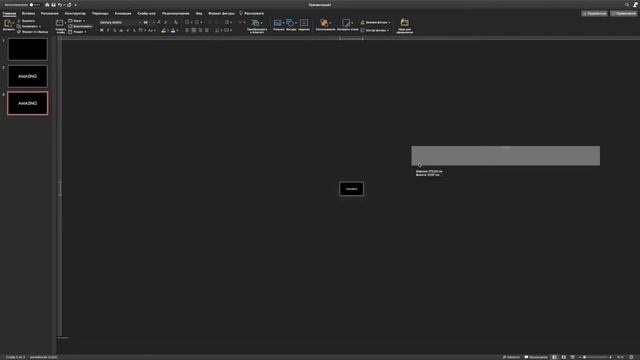Toggle italic text formatting

pos(108,30)
